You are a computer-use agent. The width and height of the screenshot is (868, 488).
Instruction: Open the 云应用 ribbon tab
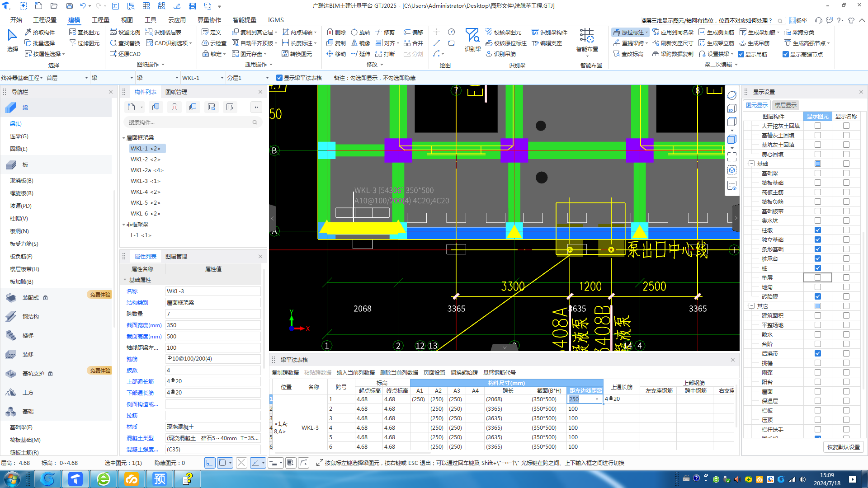click(177, 20)
